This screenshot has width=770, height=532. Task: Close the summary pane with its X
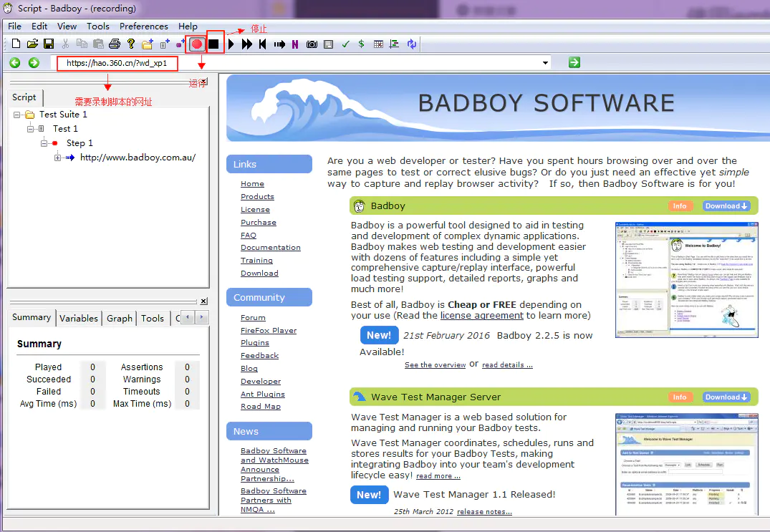pyautogui.click(x=204, y=301)
